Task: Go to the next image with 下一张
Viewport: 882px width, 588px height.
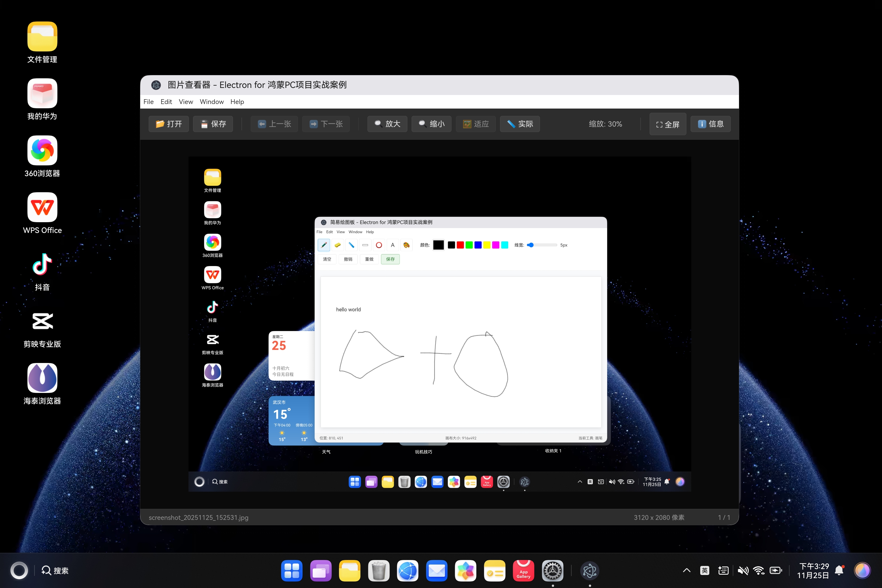Action: pos(326,124)
